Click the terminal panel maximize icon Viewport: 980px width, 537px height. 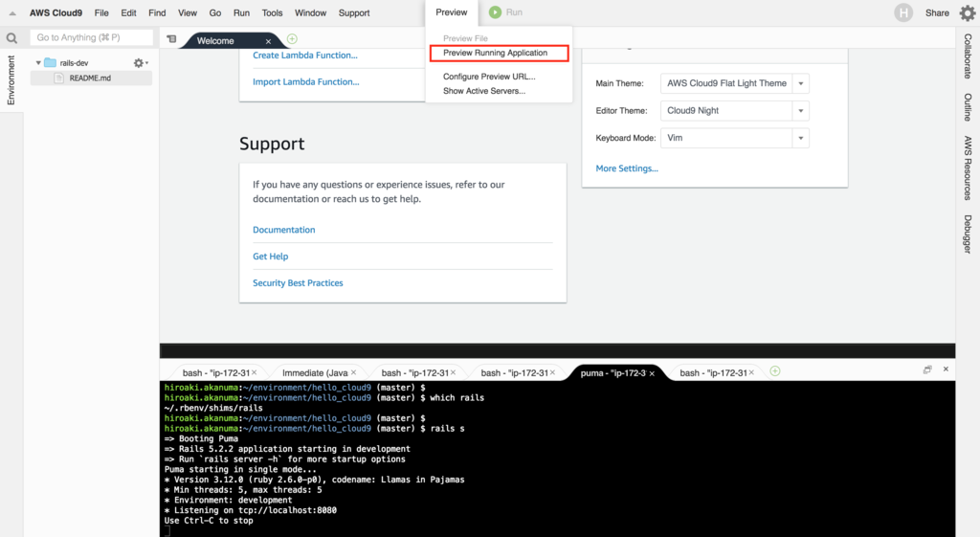pos(927,369)
